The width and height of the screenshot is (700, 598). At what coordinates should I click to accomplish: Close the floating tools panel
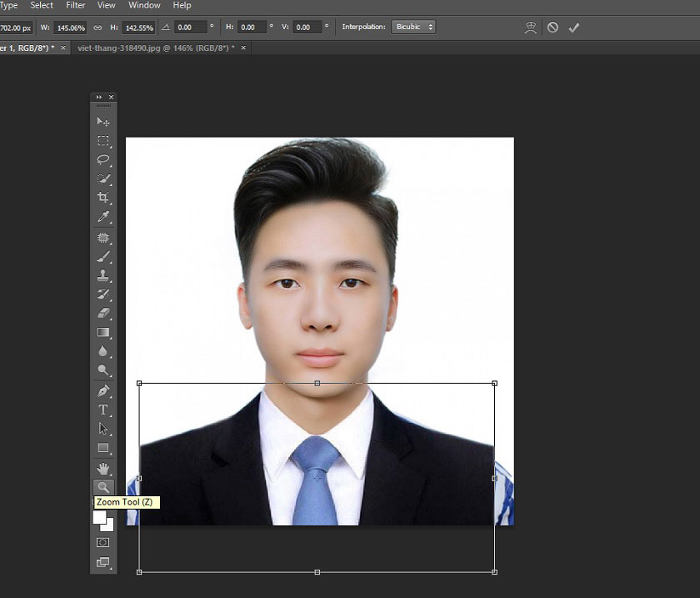(111, 97)
